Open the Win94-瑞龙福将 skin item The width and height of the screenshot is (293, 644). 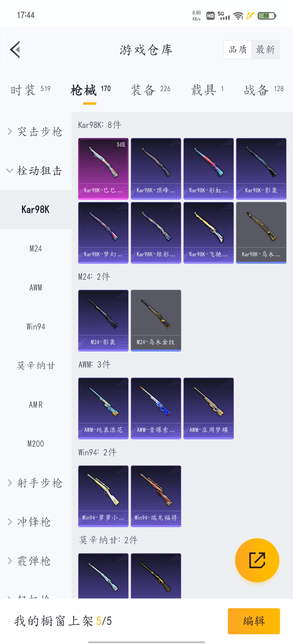[156, 496]
